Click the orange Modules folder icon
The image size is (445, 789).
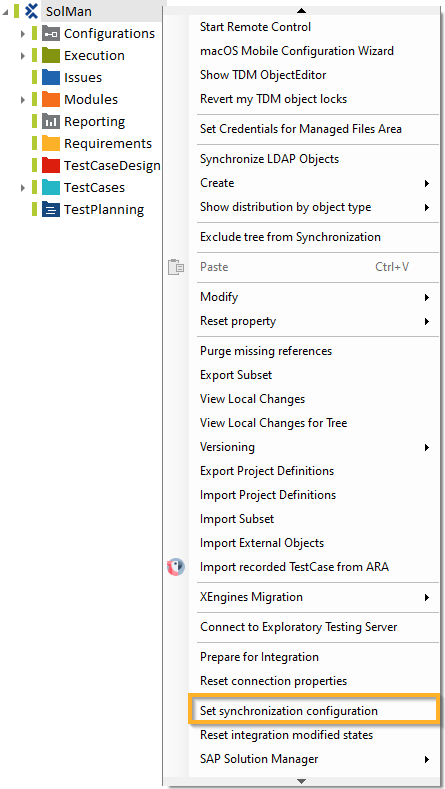[x=51, y=99]
